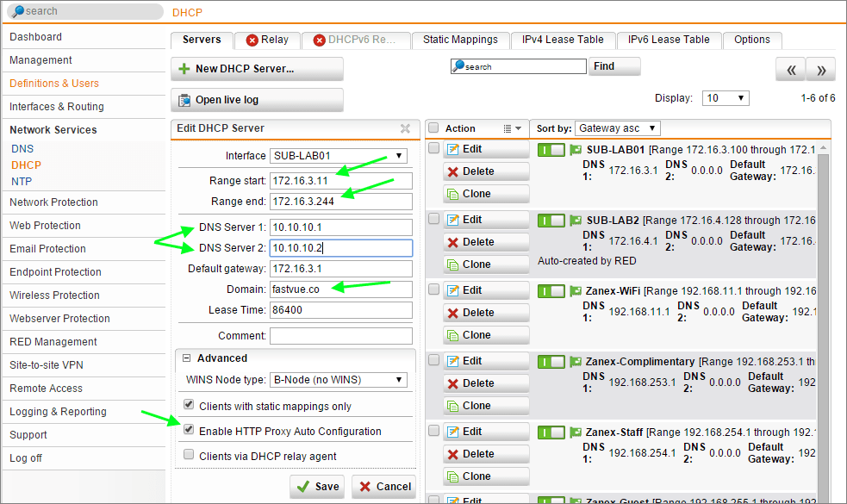The width and height of the screenshot is (847, 504).
Task: Click the plus icon of New DHCP Server
Action: click(x=184, y=69)
